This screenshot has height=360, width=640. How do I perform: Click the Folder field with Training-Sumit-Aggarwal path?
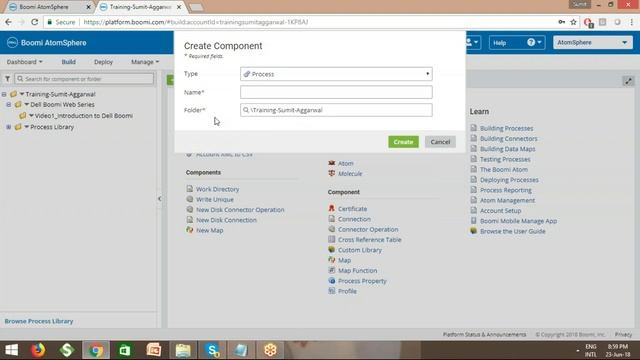[x=336, y=110]
